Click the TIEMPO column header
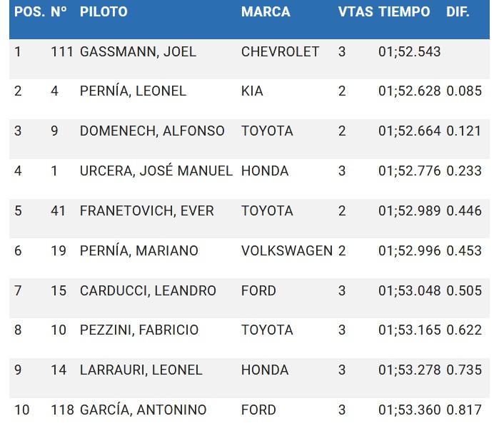This screenshot has width=504, height=426. (404, 12)
